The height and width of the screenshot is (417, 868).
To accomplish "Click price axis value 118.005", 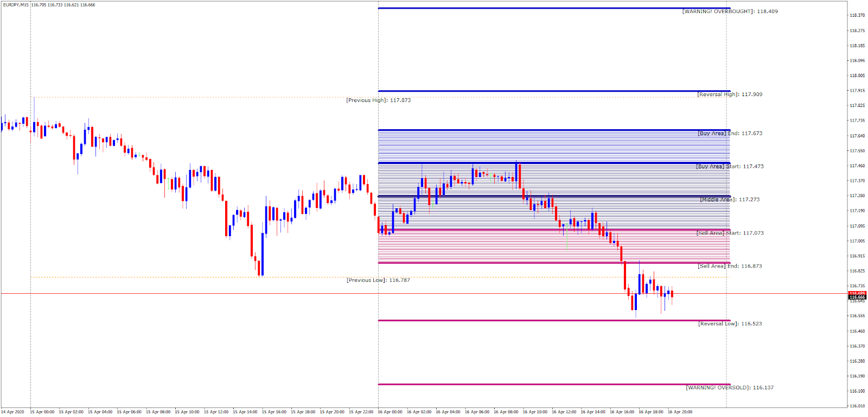I will click(857, 76).
